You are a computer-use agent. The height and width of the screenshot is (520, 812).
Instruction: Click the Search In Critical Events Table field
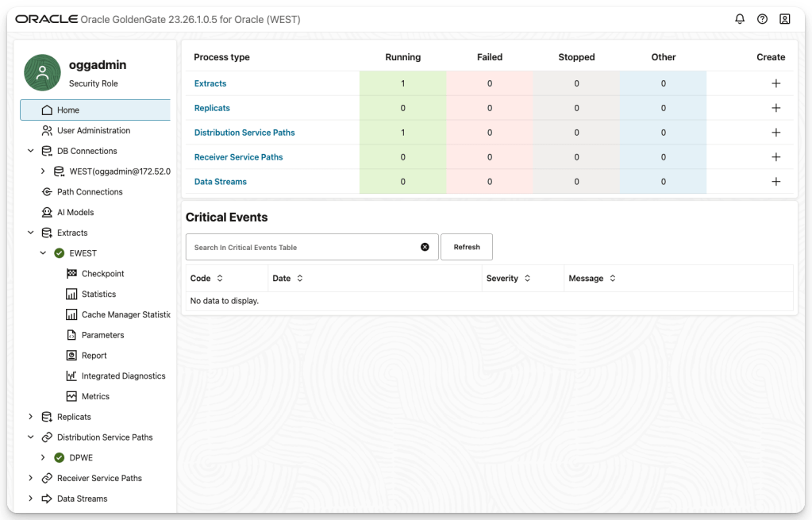click(x=302, y=247)
